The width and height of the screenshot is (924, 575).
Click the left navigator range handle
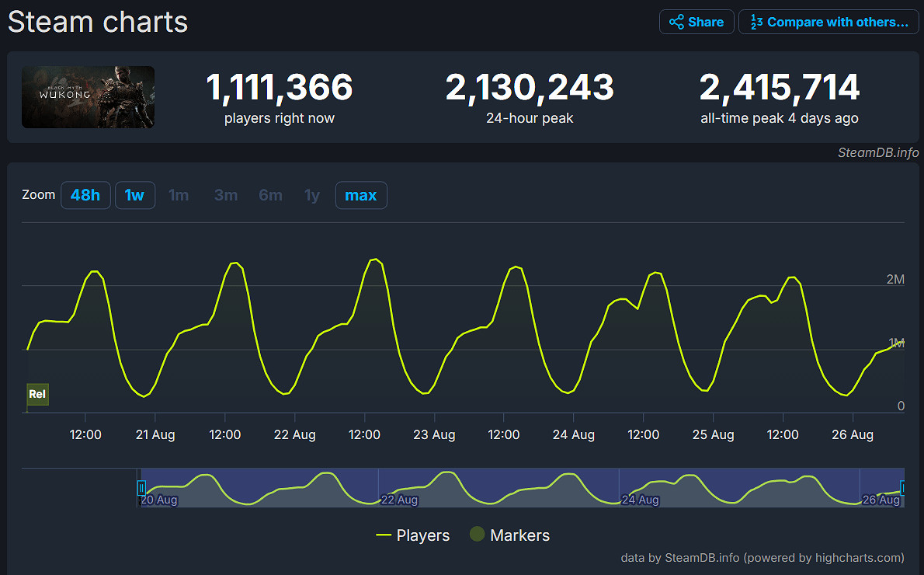(141, 488)
